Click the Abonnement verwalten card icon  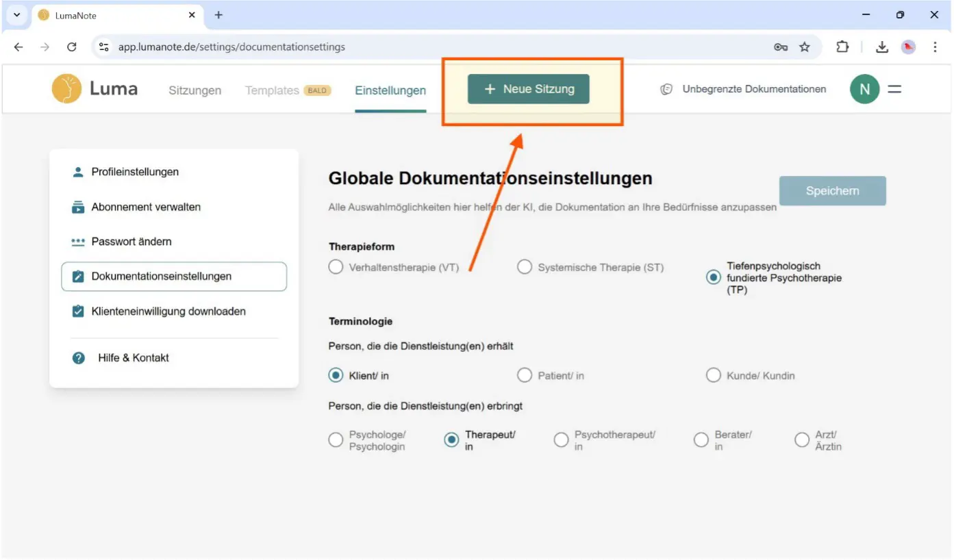(x=77, y=206)
